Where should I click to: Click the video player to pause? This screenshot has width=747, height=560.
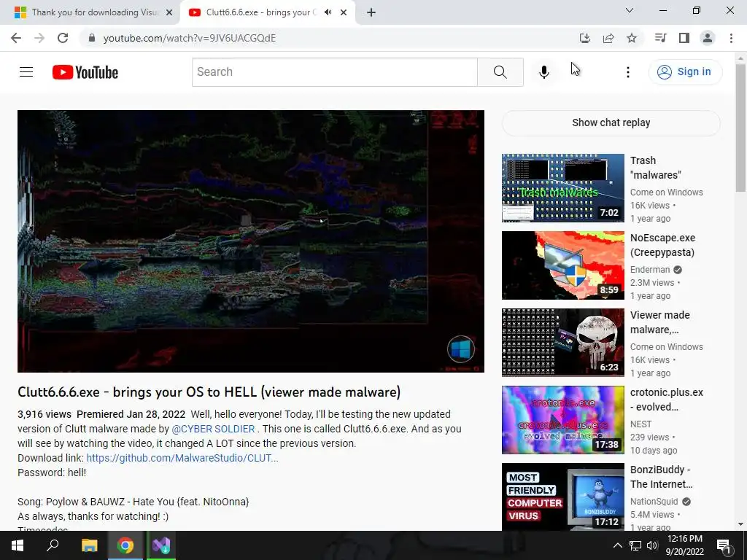click(251, 241)
